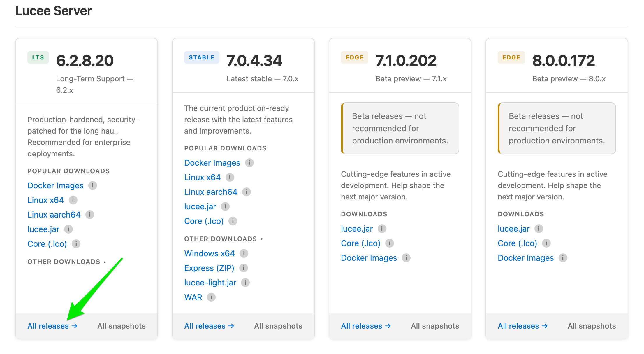Open All releases for 7.0.4.34 Stable
The height and width of the screenshot is (354, 644).
(209, 326)
